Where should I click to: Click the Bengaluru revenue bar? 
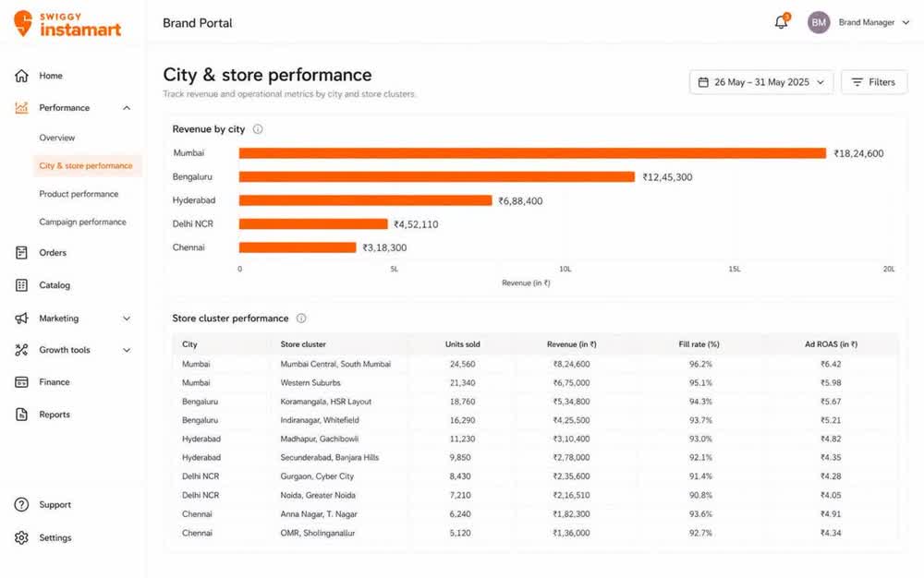[x=437, y=176]
